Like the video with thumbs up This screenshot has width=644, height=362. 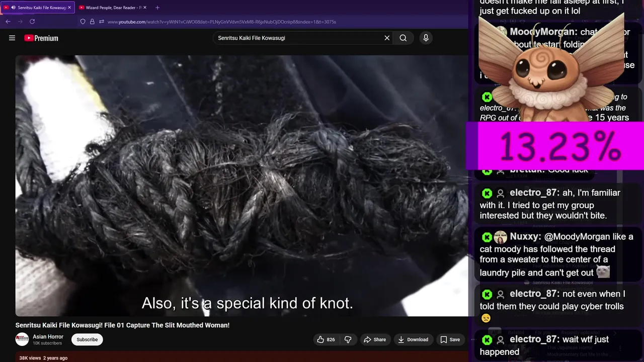326,339
